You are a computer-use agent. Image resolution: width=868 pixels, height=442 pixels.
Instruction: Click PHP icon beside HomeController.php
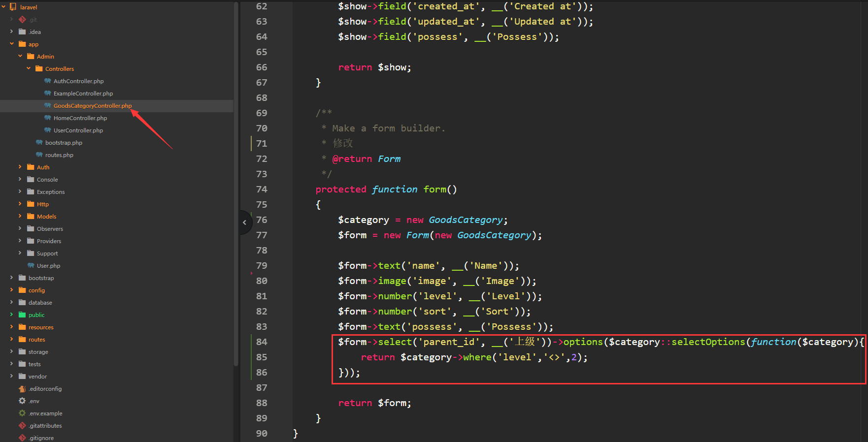click(47, 118)
